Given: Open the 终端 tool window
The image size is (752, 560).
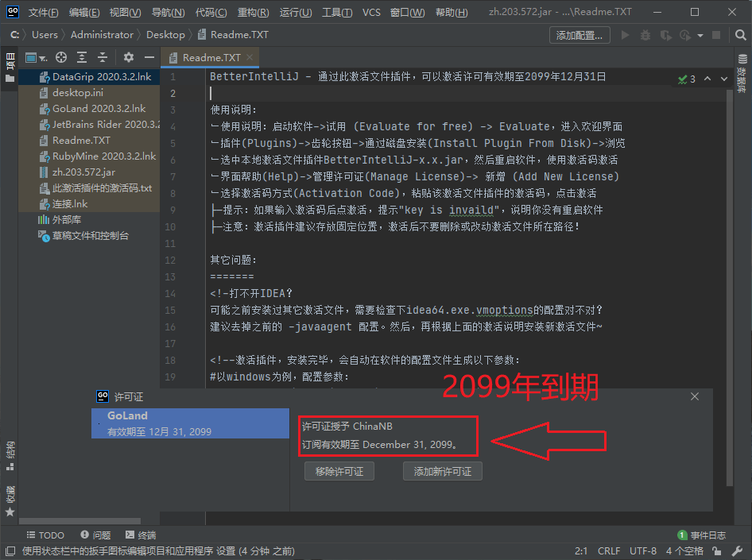Looking at the screenshot, I should (x=141, y=535).
